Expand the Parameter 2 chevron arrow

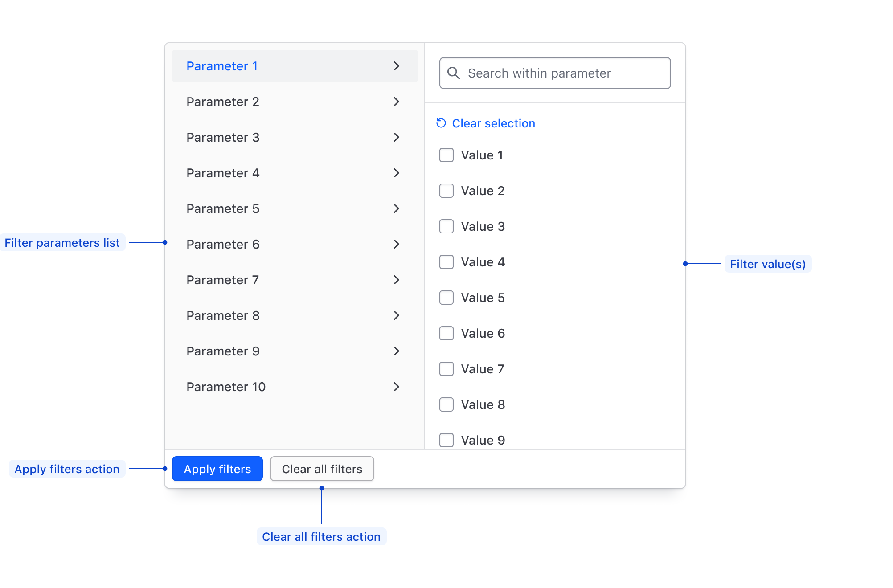(397, 102)
